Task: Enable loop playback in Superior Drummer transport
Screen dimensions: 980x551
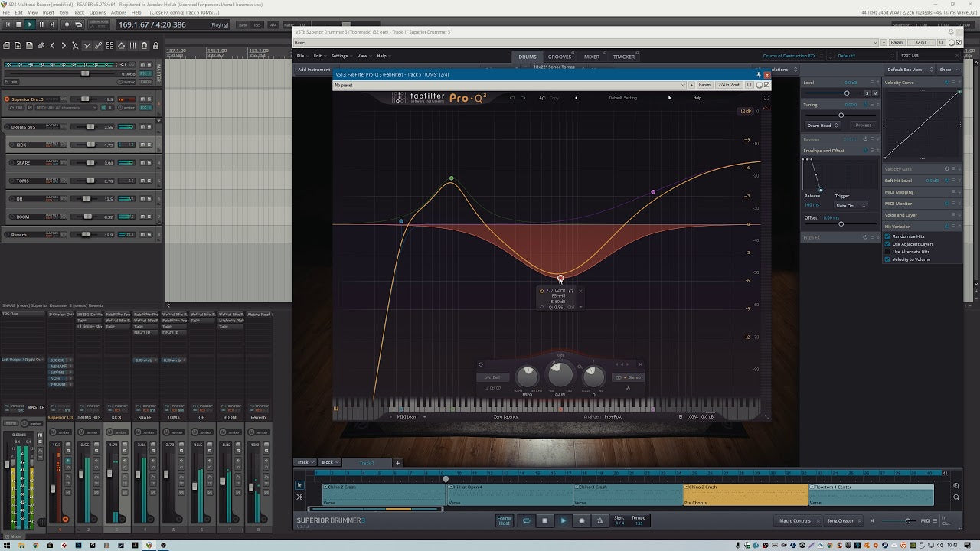Action: coord(526,520)
